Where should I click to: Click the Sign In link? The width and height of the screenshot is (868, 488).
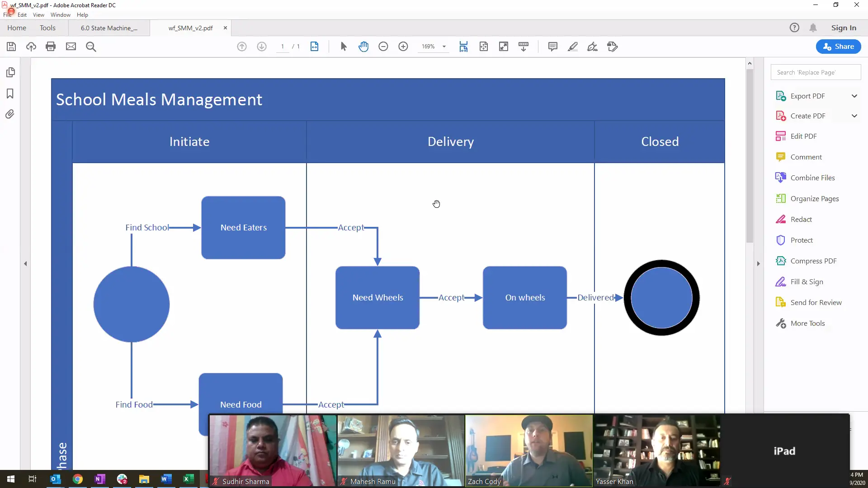pos(844,28)
